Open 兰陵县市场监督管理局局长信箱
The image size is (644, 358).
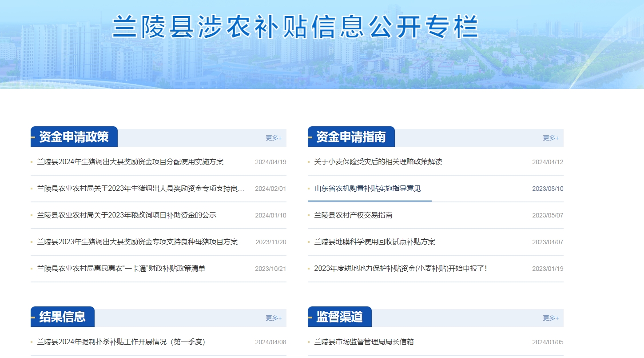(364, 342)
